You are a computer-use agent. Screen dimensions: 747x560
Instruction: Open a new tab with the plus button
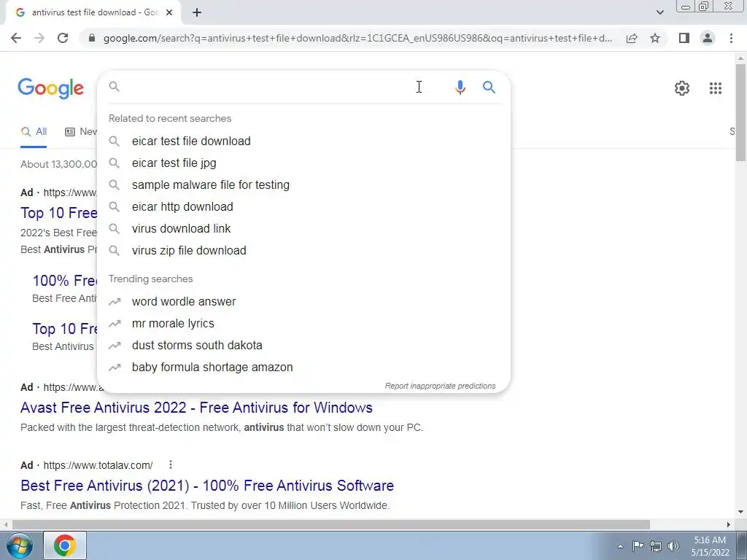197,12
